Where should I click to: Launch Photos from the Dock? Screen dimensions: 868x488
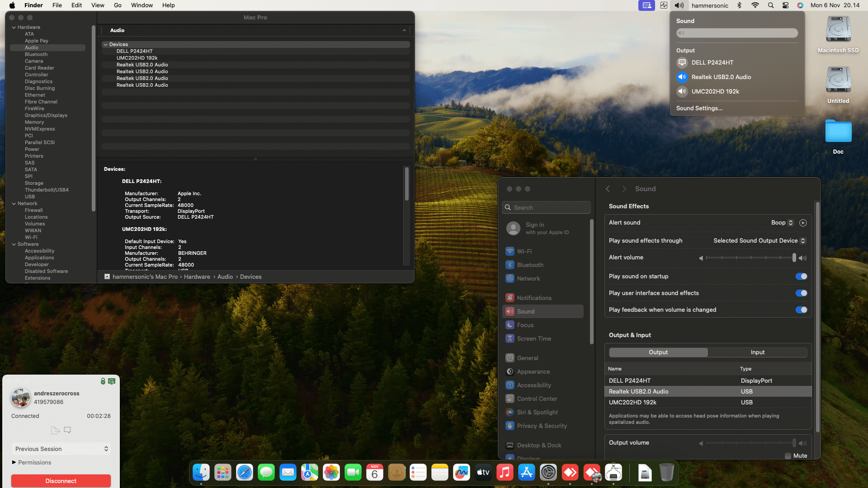[331, 473]
